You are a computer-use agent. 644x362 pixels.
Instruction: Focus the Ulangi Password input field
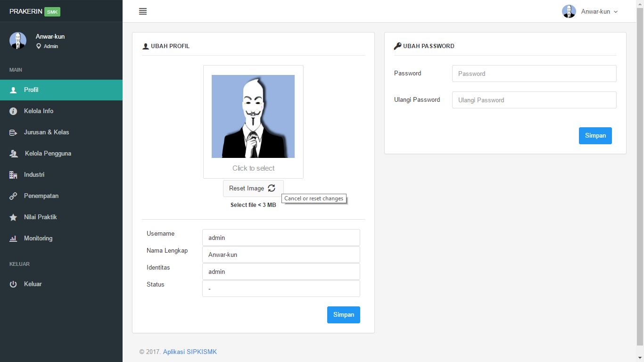coord(534,100)
